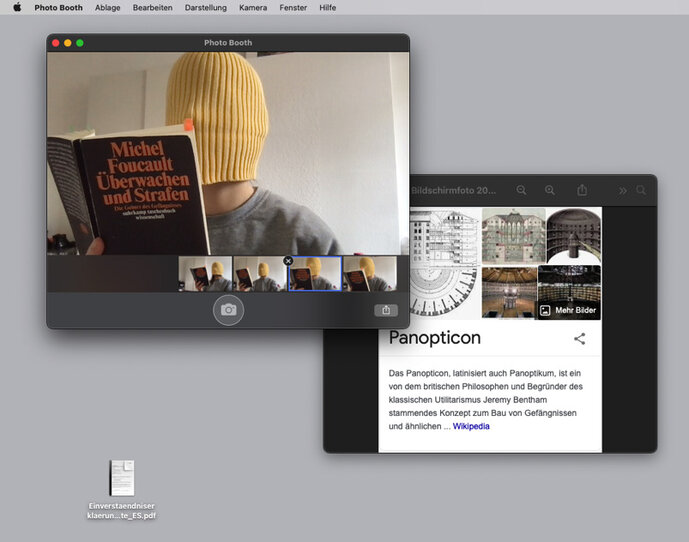Open the Fenster menu
The height and width of the screenshot is (542, 689).
[293, 7]
